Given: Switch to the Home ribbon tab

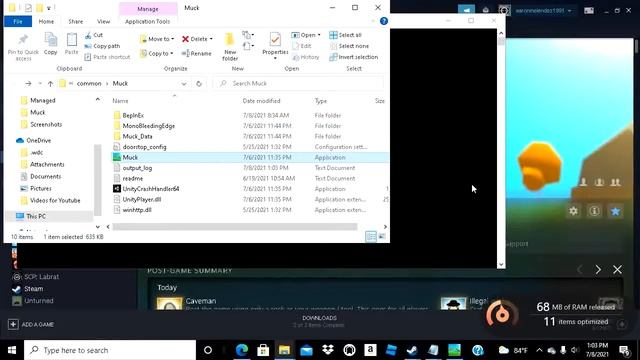Looking at the screenshot, I should 46,21.
